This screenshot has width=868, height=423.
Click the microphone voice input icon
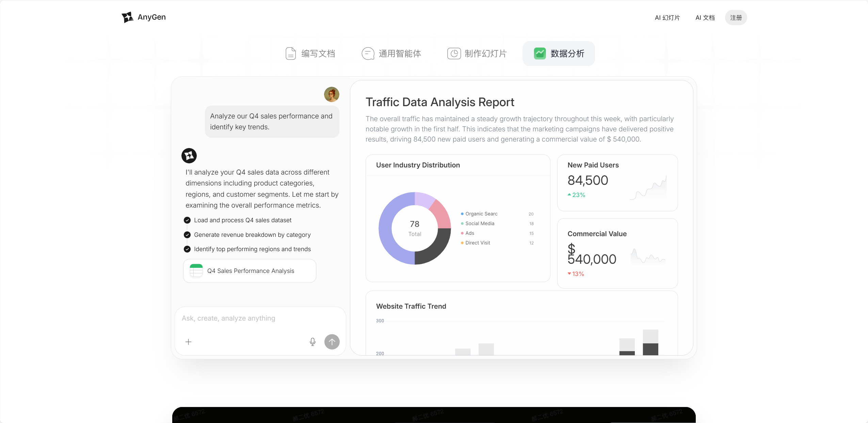pyautogui.click(x=312, y=342)
